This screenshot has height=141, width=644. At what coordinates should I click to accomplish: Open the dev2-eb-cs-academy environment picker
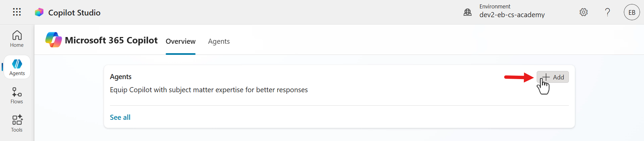tap(512, 15)
